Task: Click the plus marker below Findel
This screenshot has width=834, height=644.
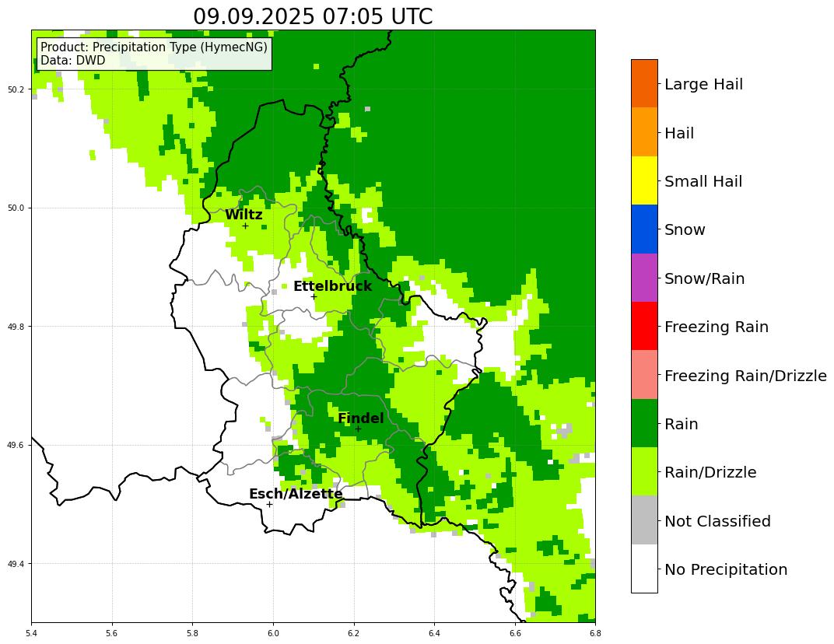Action: tap(358, 429)
